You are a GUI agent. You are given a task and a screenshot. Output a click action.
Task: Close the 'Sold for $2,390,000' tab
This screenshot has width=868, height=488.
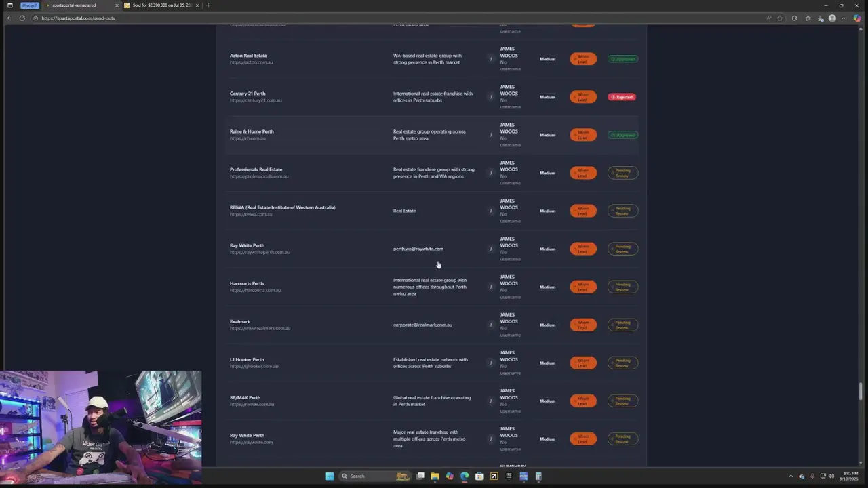(198, 5)
